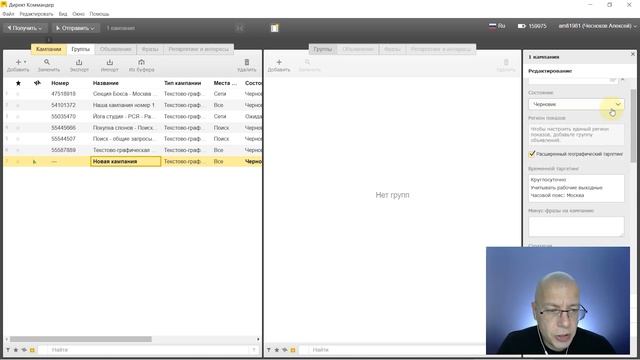Viewport: 640px width, 360px height.
Task: Click the sync filter icon under campaigns list
Action: [x=24, y=350]
